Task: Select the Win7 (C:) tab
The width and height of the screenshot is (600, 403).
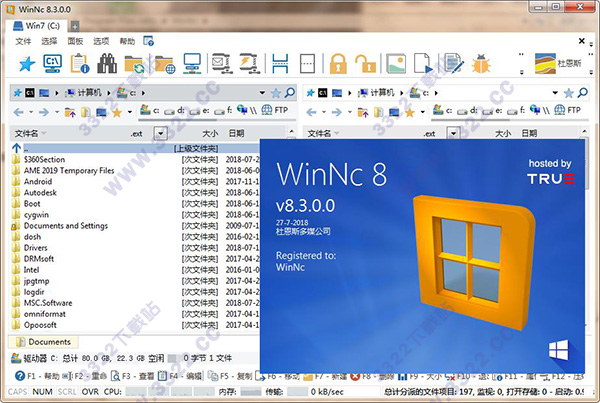Action: point(36,26)
